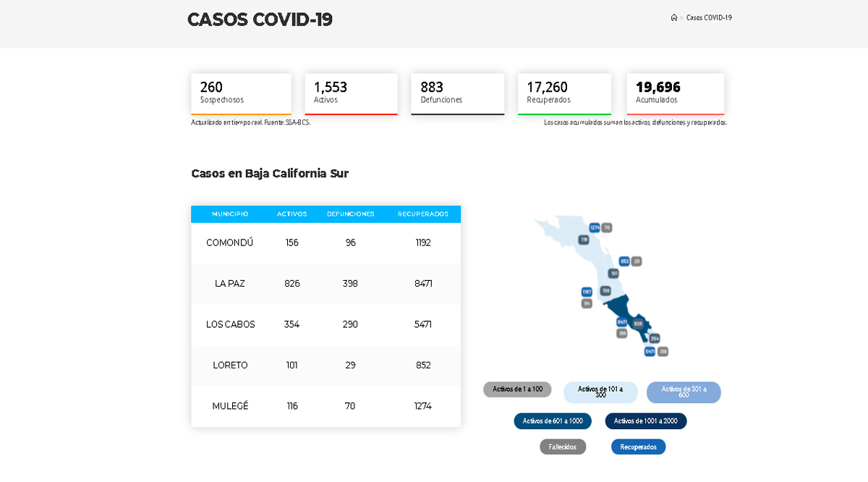The image size is (868, 482).
Task: Toggle the 'Activos de 301 a 600' legend pill
Action: [x=684, y=392]
